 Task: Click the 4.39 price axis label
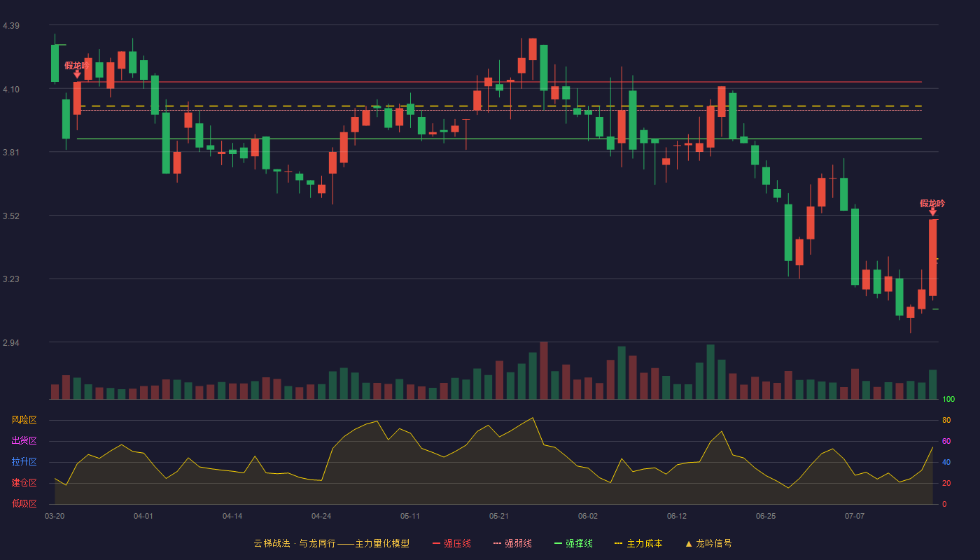point(11,26)
